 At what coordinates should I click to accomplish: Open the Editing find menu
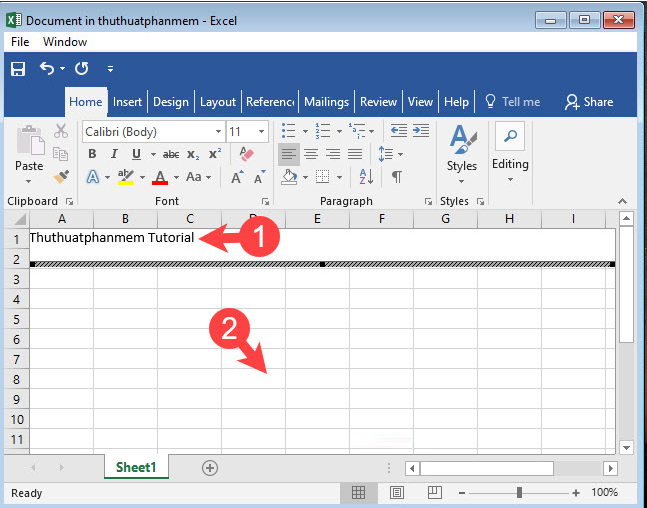coord(510,152)
